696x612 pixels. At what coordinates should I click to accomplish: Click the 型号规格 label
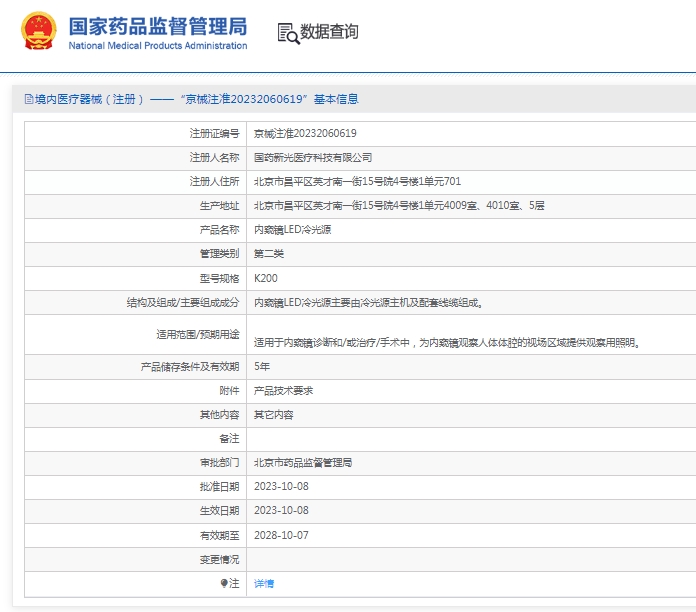(x=219, y=278)
